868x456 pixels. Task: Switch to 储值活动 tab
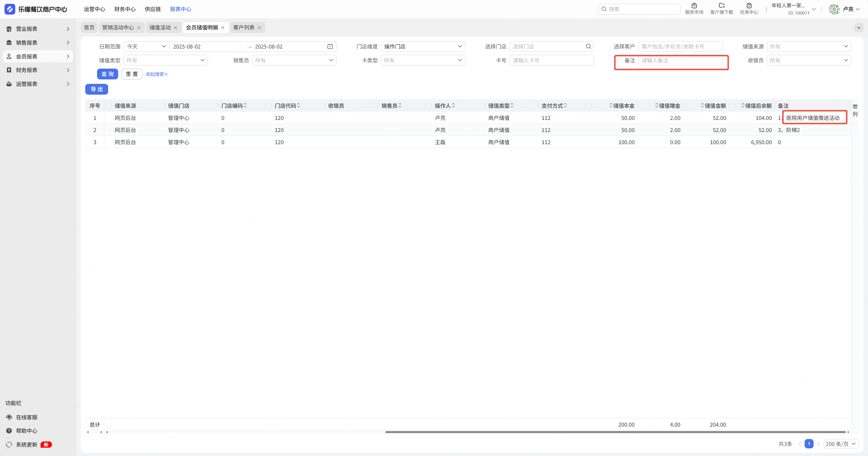(160, 28)
